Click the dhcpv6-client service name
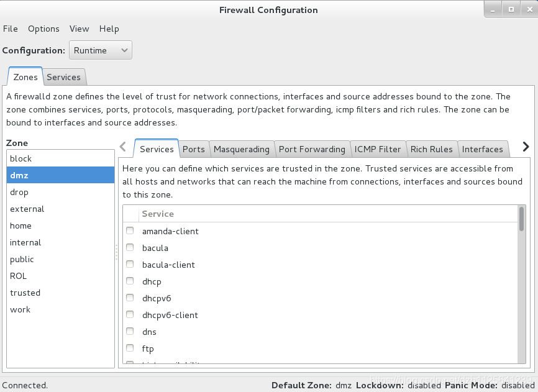The height and width of the screenshot is (392, 538). pyautogui.click(x=170, y=315)
